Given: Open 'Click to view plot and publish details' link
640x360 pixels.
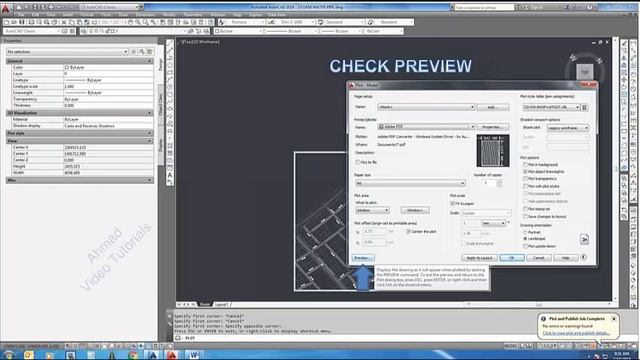Looking at the screenshot, I should (576, 333).
